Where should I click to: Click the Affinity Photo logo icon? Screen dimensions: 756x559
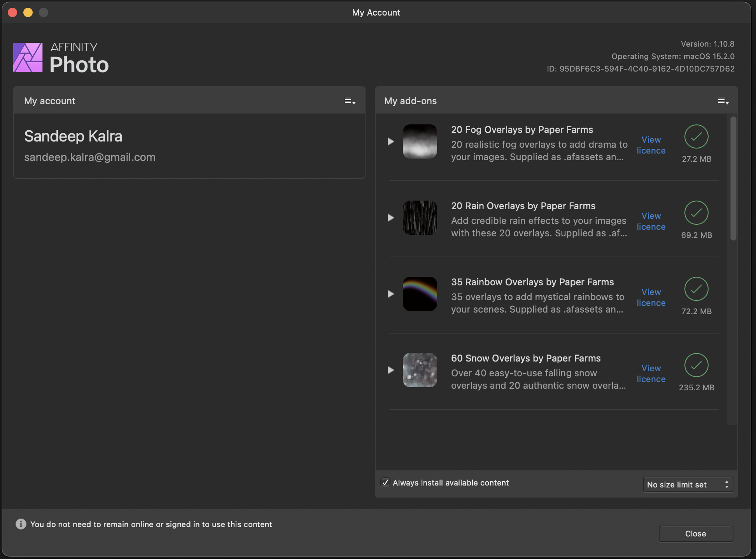click(x=28, y=58)
